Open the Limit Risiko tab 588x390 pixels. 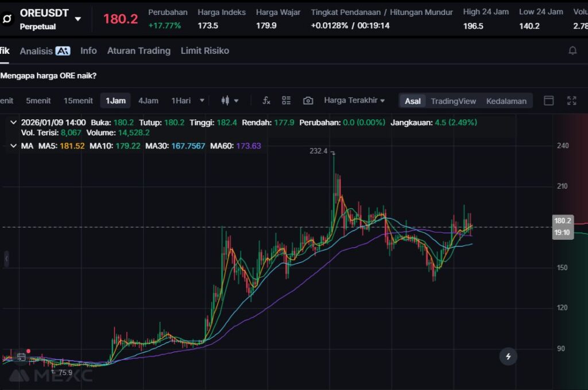point(204,50)
